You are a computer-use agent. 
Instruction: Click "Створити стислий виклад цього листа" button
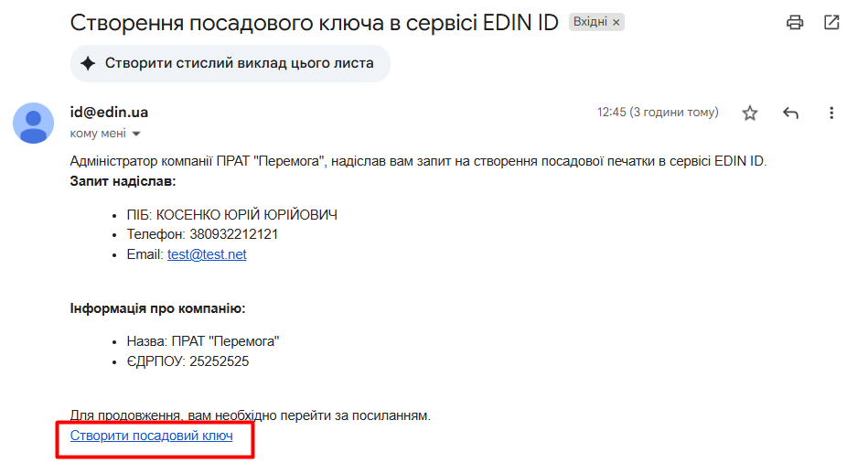point(230,63)
